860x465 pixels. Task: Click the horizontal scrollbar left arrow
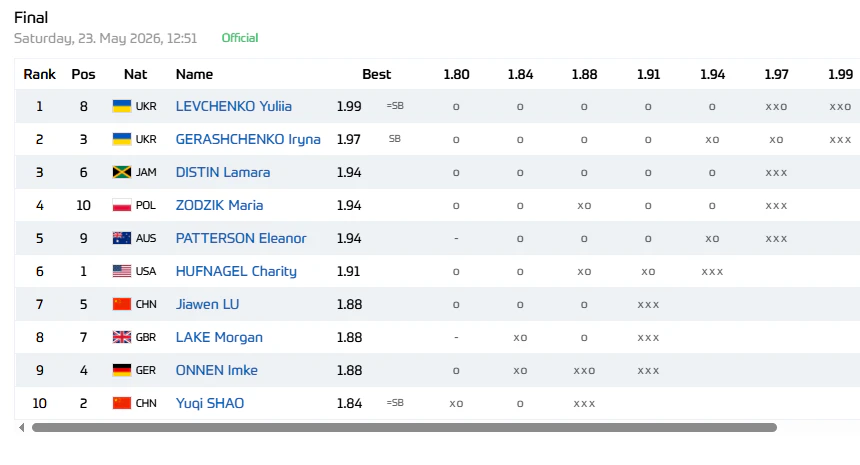[21, 427]
